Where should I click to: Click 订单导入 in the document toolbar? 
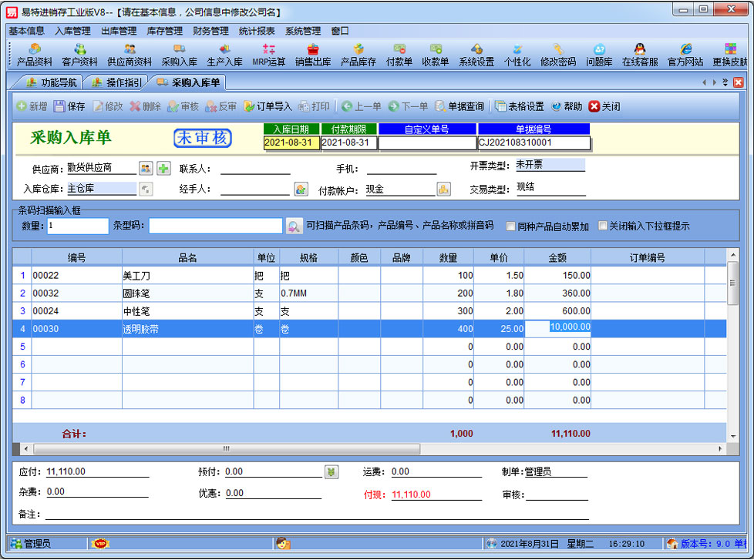pos(268,106)
